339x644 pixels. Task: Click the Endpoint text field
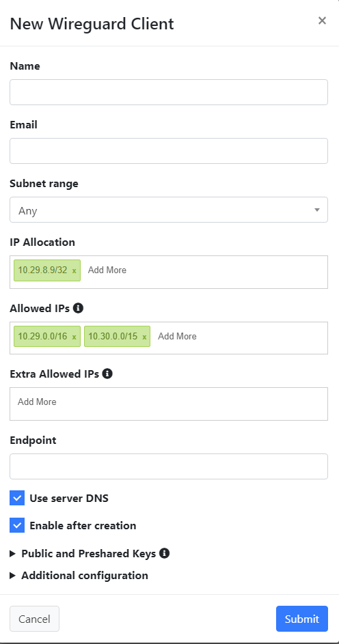click(169, 466)
